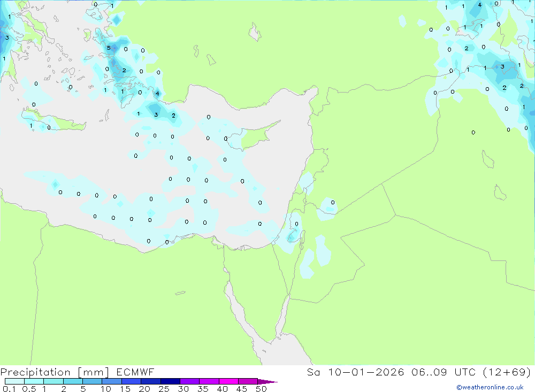This screenshot has height=392, width=535.
Task: Click the "Precipitation" word in the map title
Action: [x=35, y=372]
